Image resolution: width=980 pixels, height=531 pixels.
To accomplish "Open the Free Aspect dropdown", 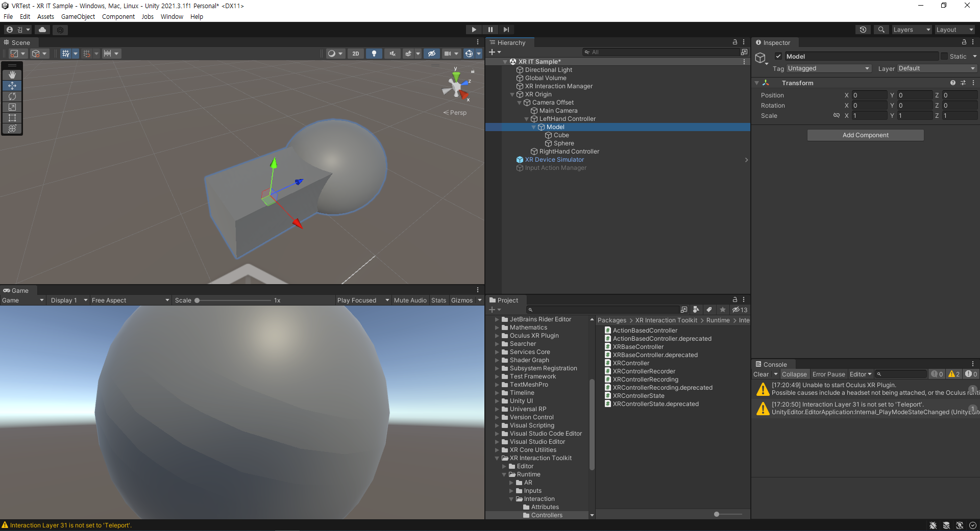I will [x=130, y=300].
